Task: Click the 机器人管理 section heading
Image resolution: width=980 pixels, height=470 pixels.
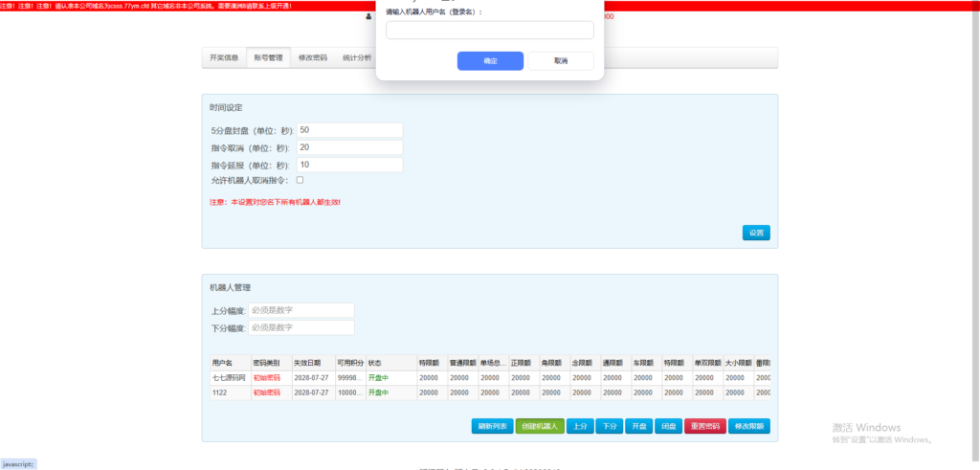Action: click(230, 287)
